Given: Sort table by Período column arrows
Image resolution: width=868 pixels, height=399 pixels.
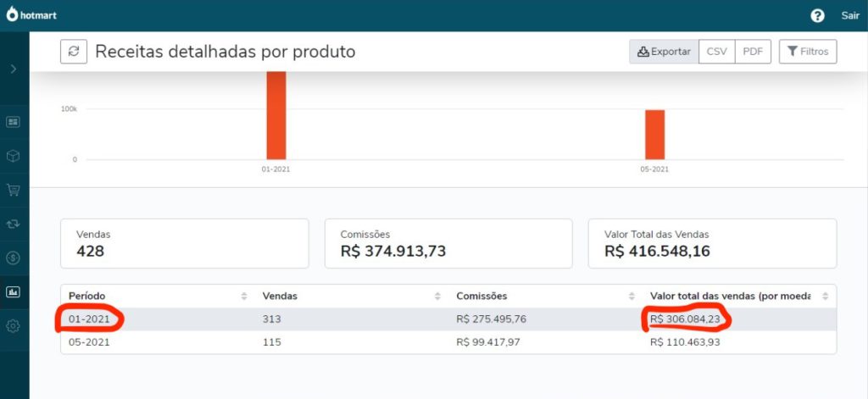Looking at the screenshot, I should click(x=244, y=296).
